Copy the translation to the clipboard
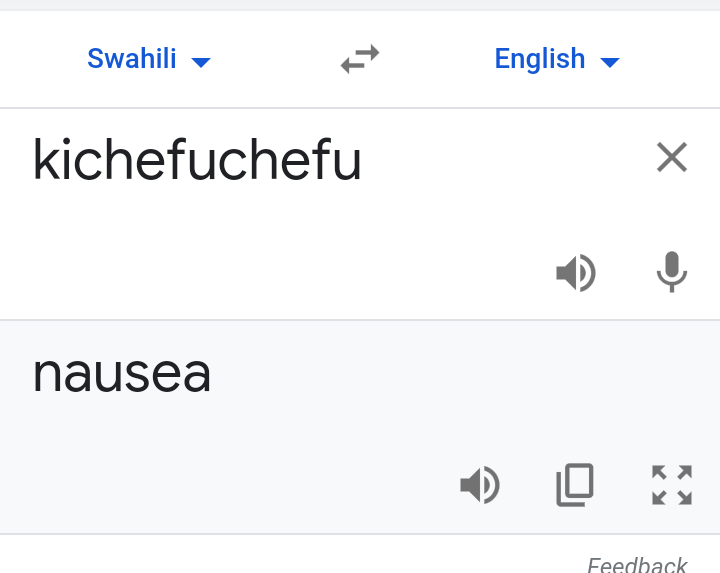 [x=575, y=485]
